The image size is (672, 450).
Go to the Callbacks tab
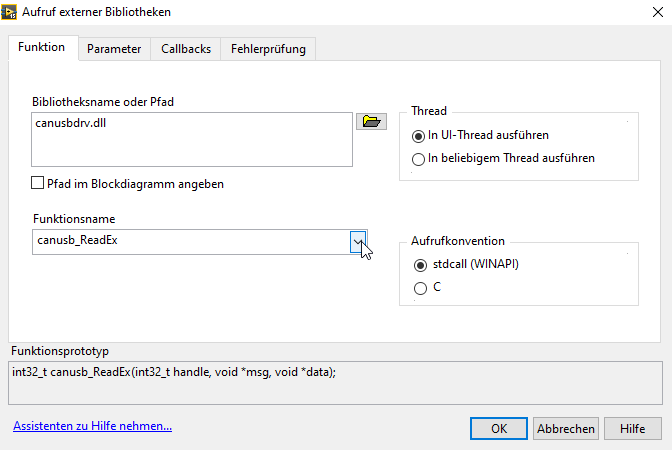click(186, 49)
